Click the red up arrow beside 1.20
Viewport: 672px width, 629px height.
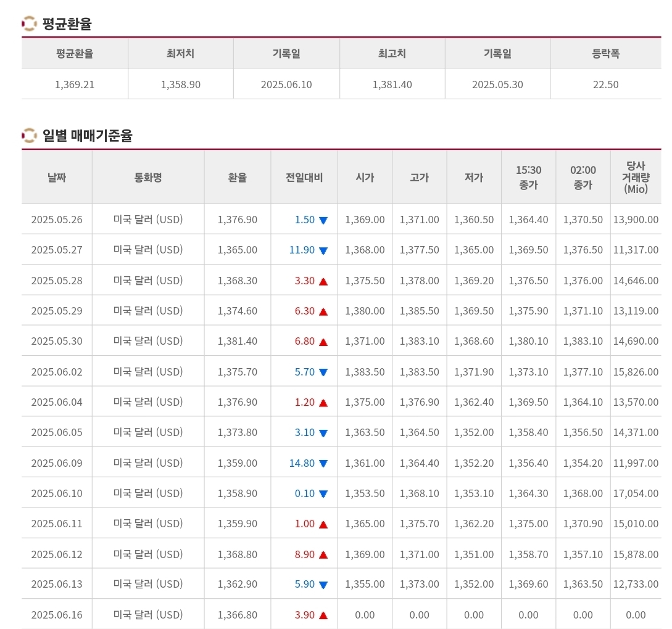[323, 403]
